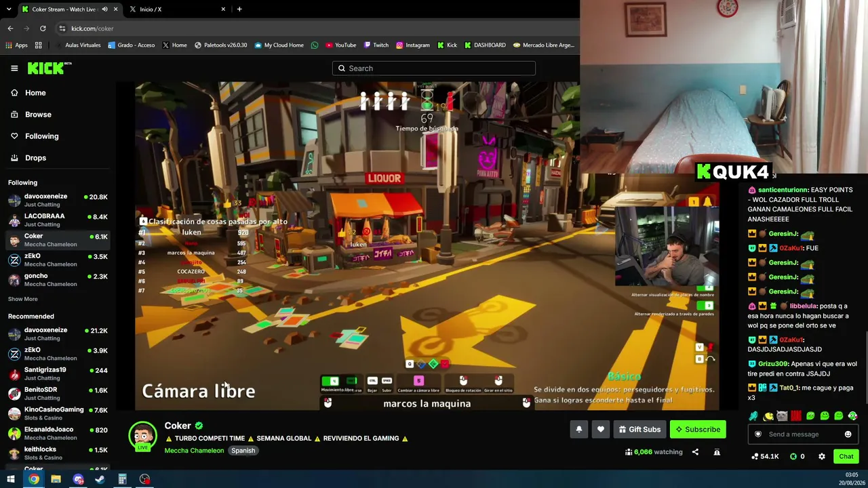The image size is (868, 488).
Task: Click the green Chat send button
Action: [x=846, y=456]
